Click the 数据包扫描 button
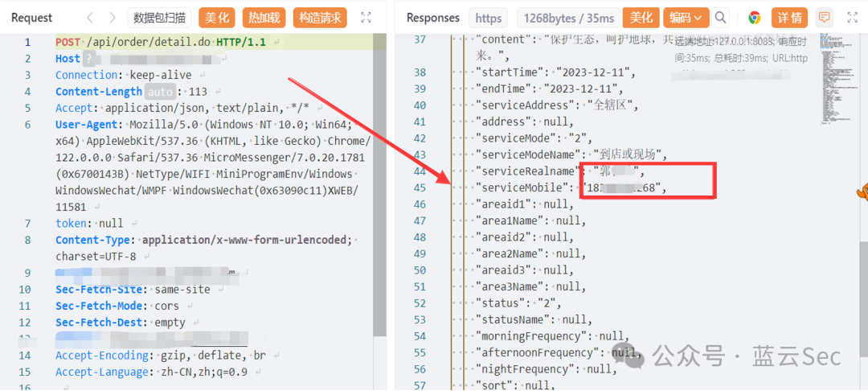 tap(159, 18)
